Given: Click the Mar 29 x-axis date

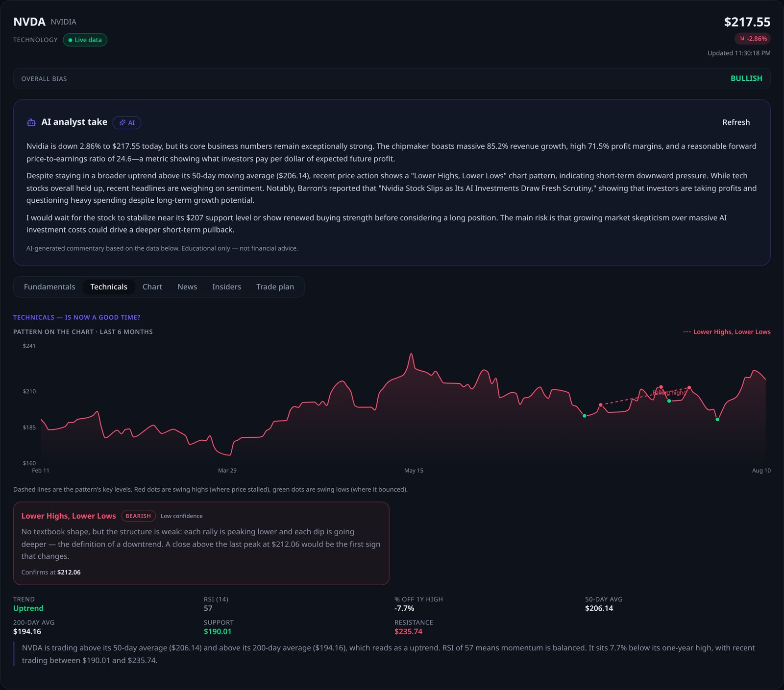Looking at the screenshot, I should coord(227,471).
